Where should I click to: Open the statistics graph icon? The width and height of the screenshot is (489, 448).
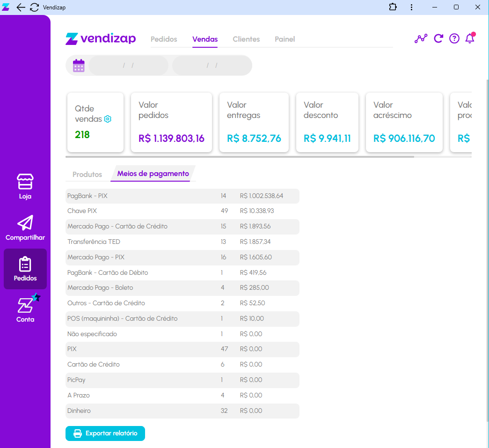pos(421,39)
